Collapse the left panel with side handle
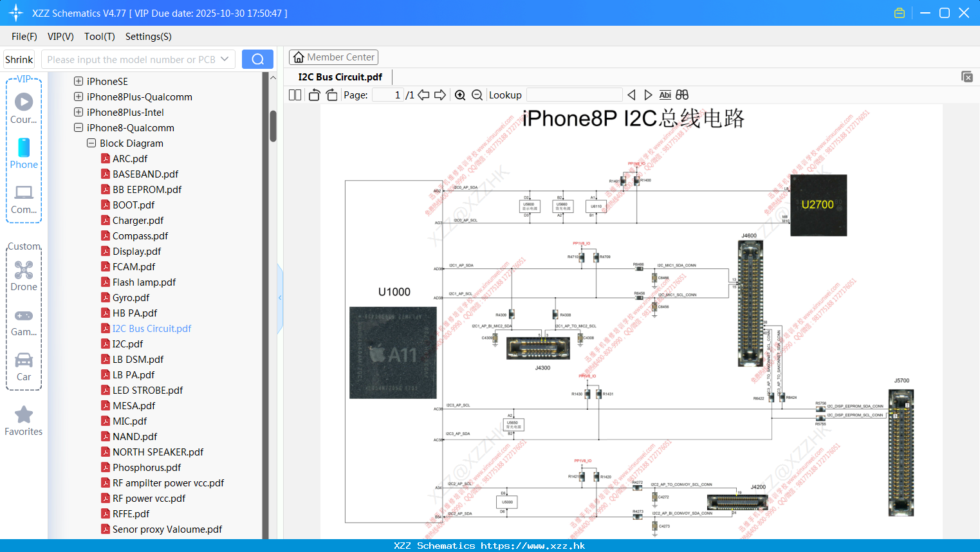 click(280, 298)
